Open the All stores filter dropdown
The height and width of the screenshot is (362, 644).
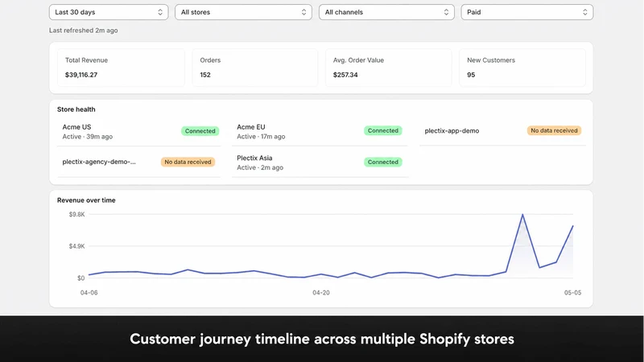click(x=243, y=12)
